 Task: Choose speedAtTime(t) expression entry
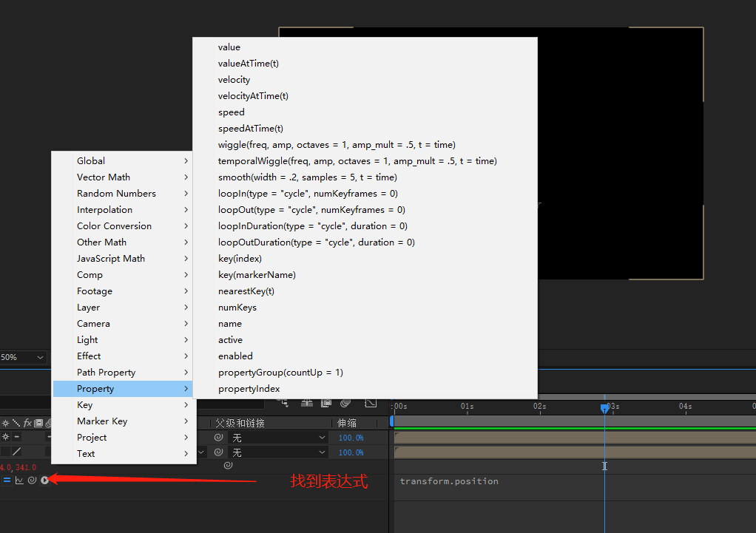pyautogui.click(x=365, y=129)
